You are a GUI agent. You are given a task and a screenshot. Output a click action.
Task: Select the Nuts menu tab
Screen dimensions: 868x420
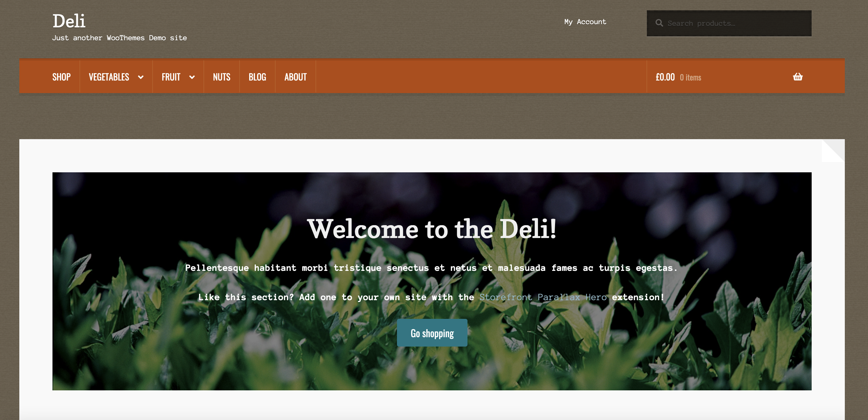point(222,76)
